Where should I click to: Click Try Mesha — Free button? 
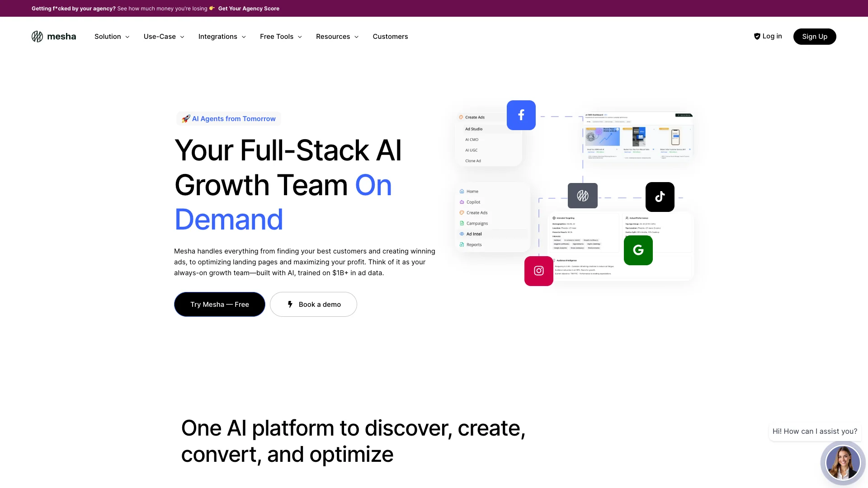(219, 305)
